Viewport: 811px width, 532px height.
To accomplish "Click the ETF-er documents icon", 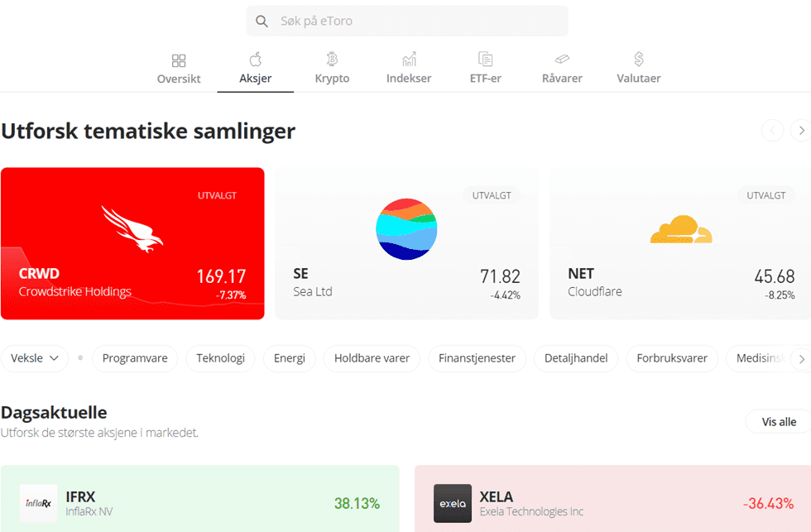I will (485, 60).
